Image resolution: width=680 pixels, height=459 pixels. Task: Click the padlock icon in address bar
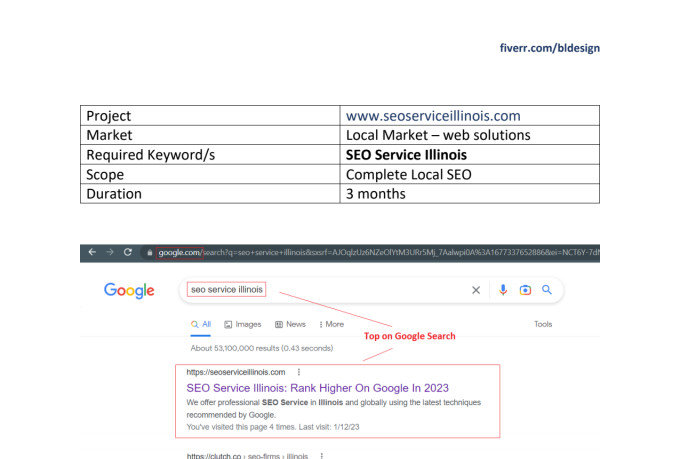pos(149,252)
